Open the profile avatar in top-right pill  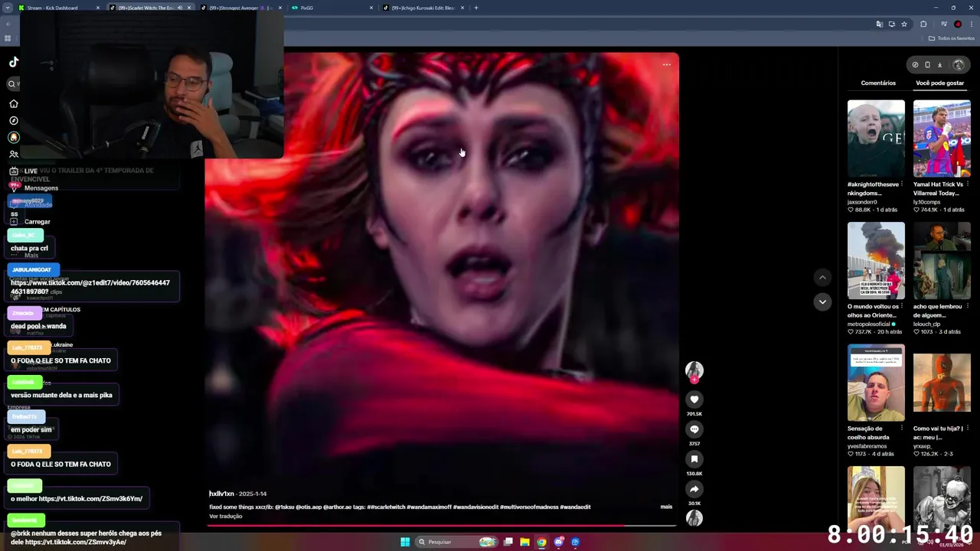click(959, 65)
